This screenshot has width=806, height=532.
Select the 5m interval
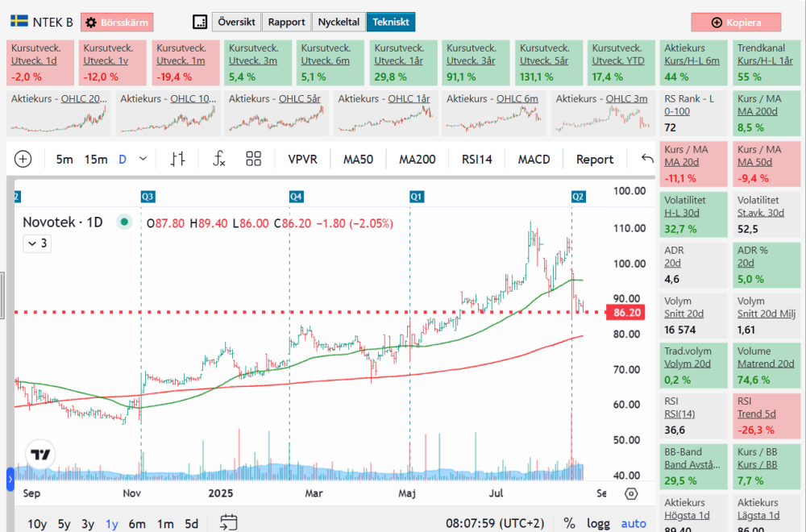click(x=64, y=160)
